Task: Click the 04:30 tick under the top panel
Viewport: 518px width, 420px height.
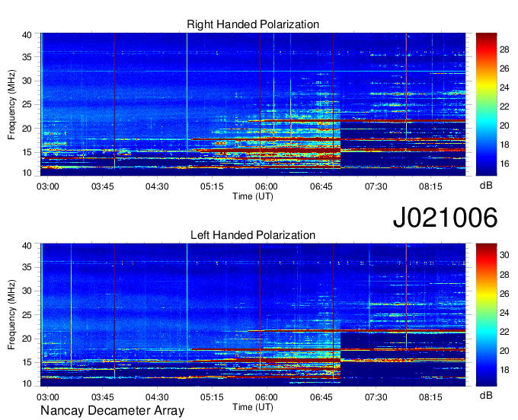Action: 157,186
